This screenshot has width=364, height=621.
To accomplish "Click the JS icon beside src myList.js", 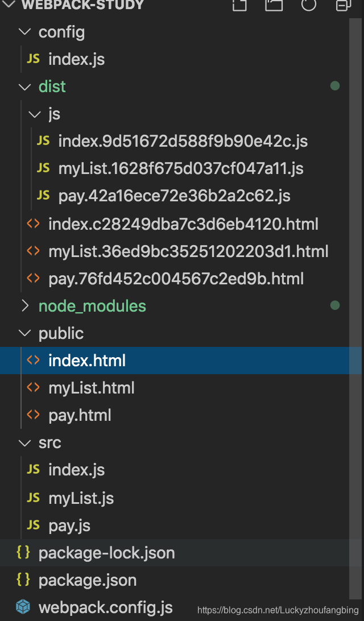I will pyautogui.click(x=33, y=497).
